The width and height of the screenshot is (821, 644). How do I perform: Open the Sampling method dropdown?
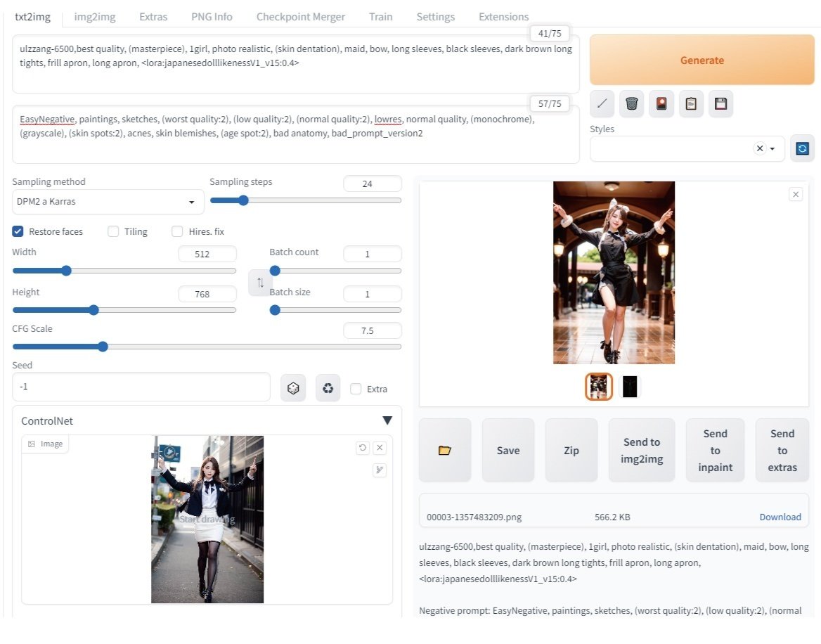point(108,202)
